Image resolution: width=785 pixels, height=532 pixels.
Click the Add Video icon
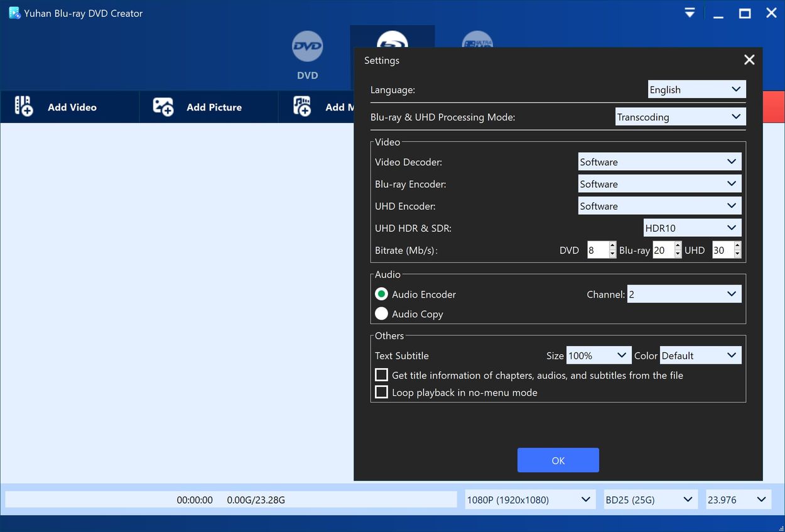23,106
